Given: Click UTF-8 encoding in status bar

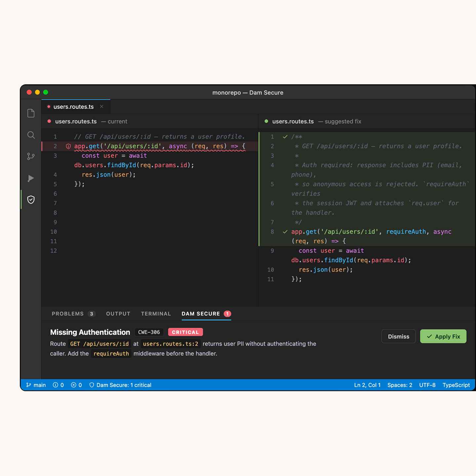Looking at the screenshot, I should pos(427,385).
